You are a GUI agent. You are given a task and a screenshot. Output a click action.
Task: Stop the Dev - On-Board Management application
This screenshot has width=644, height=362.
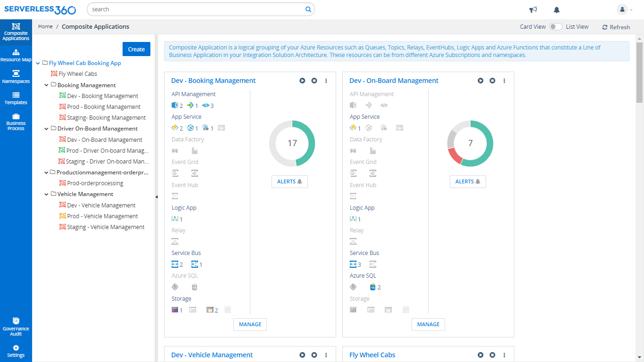click(492, 81)
